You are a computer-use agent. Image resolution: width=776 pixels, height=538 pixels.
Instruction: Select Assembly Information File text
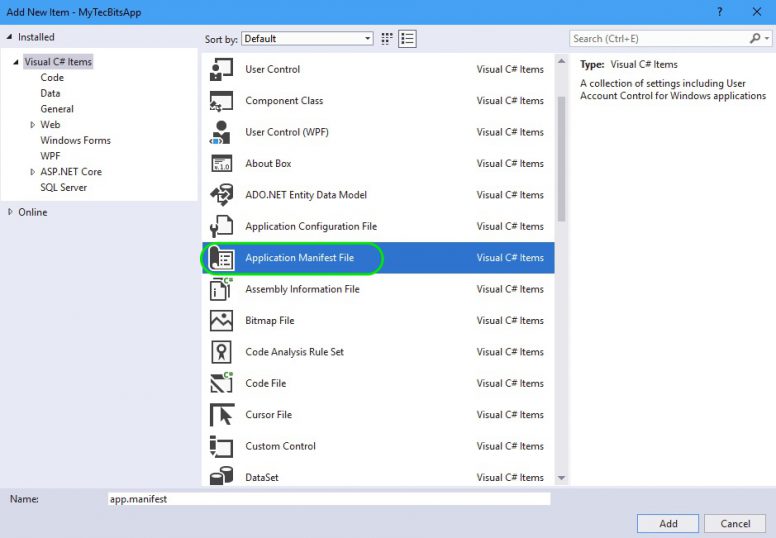click(302, 289)
